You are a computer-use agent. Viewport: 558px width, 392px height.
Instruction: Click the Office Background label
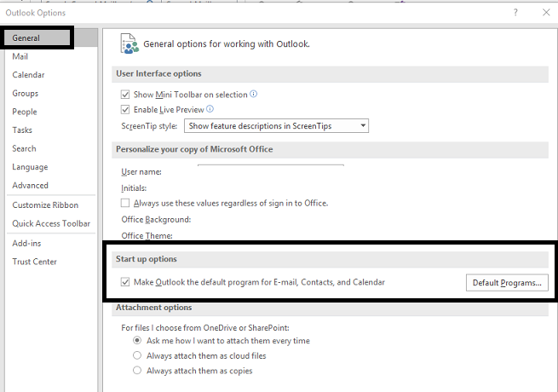tap(156, 219)
